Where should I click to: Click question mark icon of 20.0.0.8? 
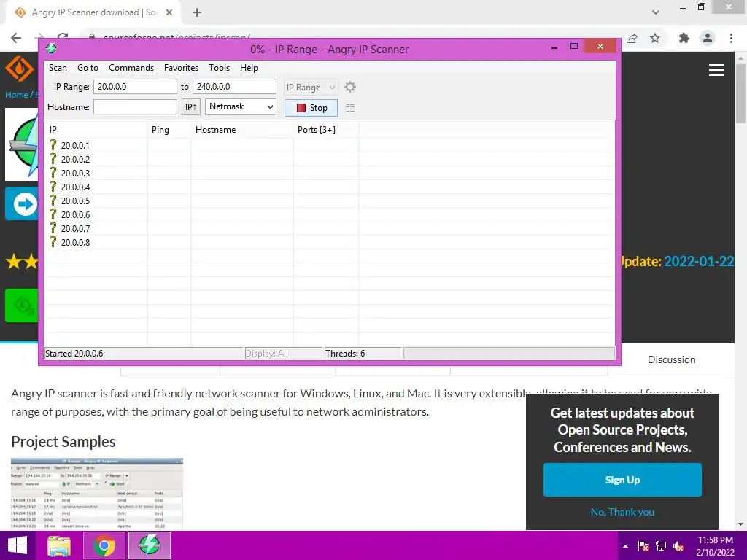pyautogui.click(x=53, y=242)
